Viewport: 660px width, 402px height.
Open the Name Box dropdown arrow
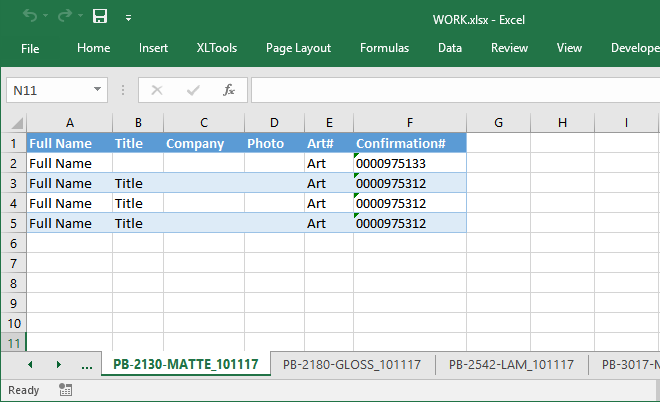[x=97, y=90]
